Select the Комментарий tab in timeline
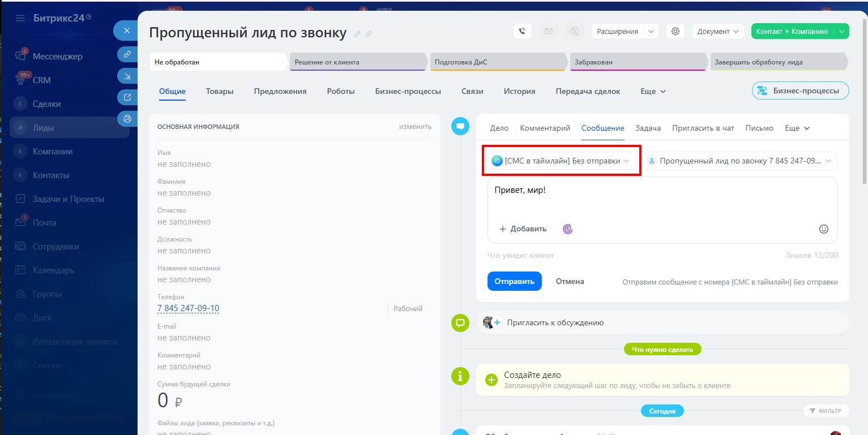Viewport: 868px width, 435px height. point(545,128)
